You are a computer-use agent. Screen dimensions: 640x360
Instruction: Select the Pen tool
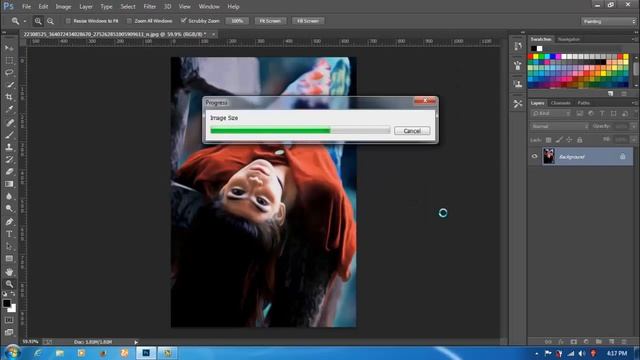(x=9, y=222)
